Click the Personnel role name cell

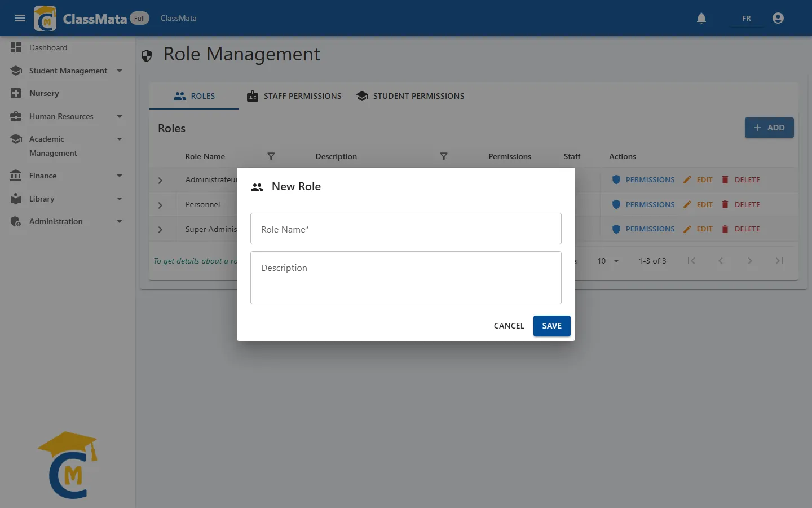click(203, 204)
